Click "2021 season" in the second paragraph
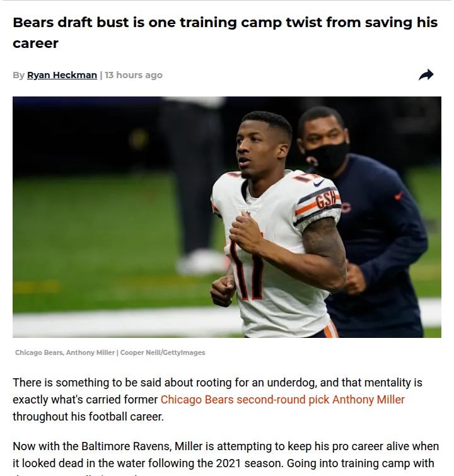This screenshot has width=454, height=476. (242, 463)
